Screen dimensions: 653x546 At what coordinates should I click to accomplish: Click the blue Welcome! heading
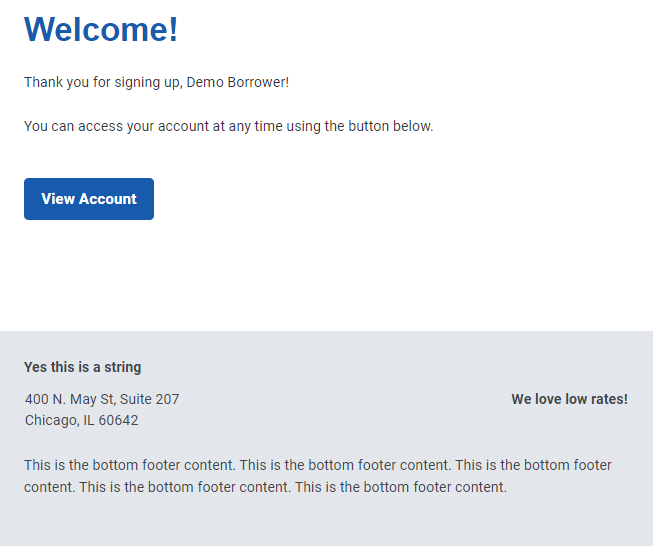pos(101,29)
